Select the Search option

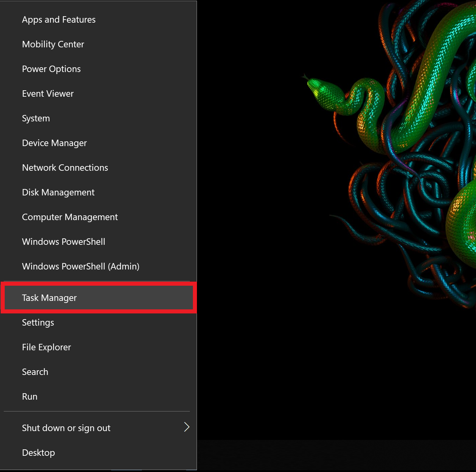click(x=35, y=372)
